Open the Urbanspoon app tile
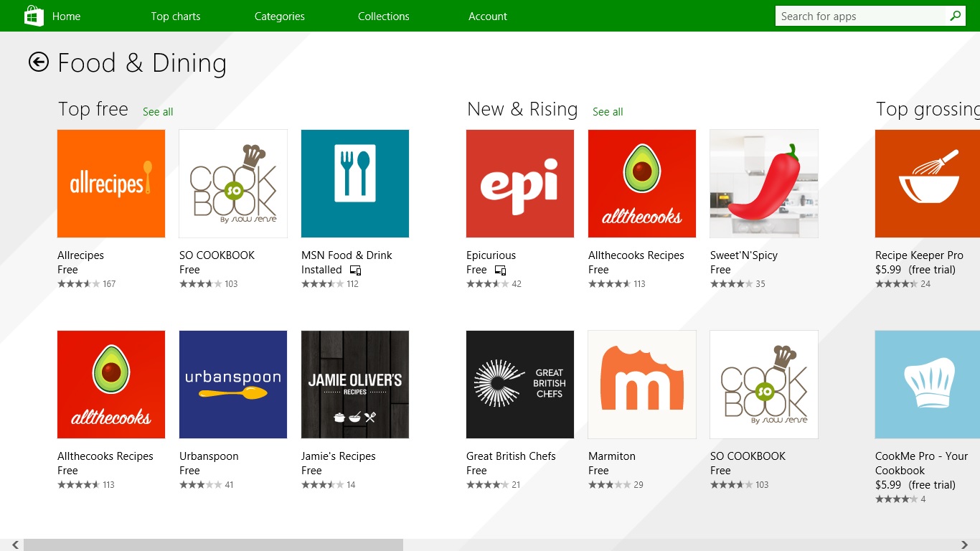The image size is (980, 551). coord(233,385)
